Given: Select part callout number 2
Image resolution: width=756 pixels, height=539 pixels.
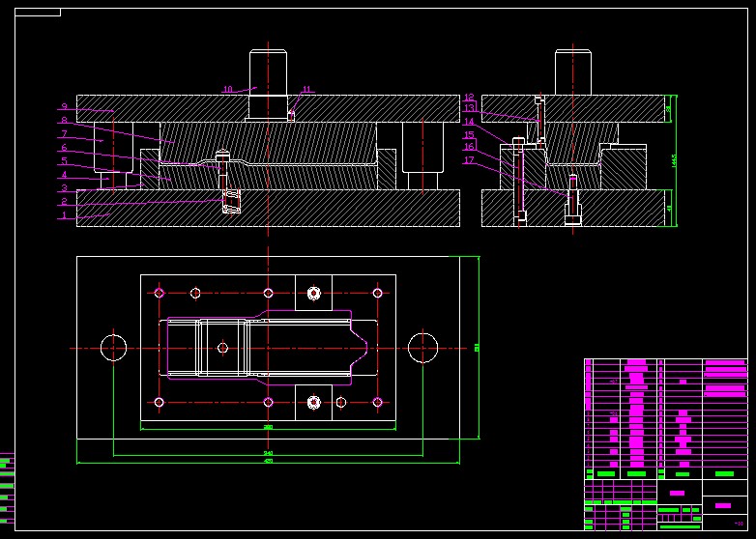Looking at the screenshot, I should click(64, 202).
